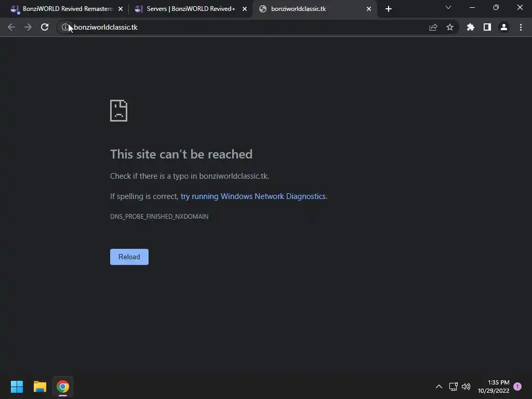The width and height of the screenshot is (532, 399).
Task: Expand the tab search chevron
Action: point(448,7)
